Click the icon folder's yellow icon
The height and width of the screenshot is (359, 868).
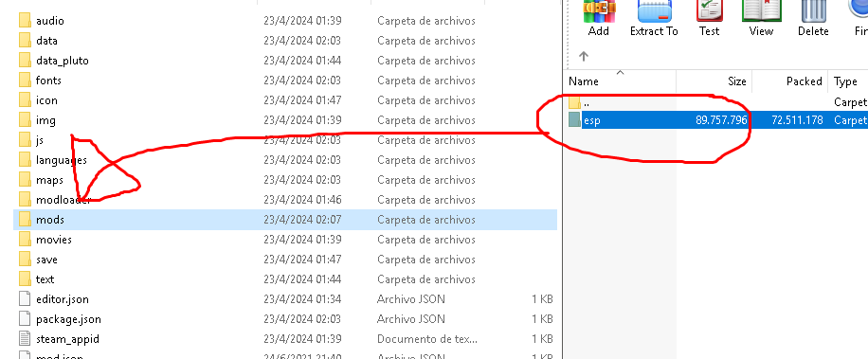[x=25, y=100]
